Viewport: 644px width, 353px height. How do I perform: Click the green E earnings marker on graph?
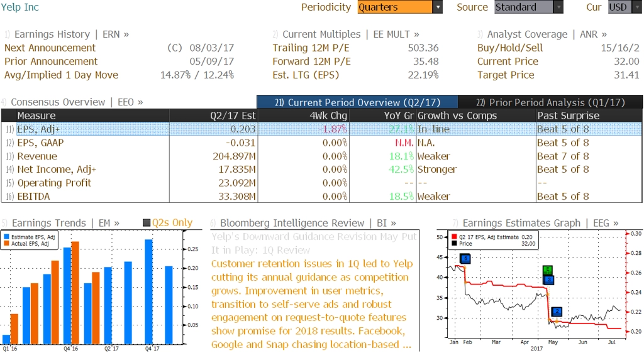[548, 269]
